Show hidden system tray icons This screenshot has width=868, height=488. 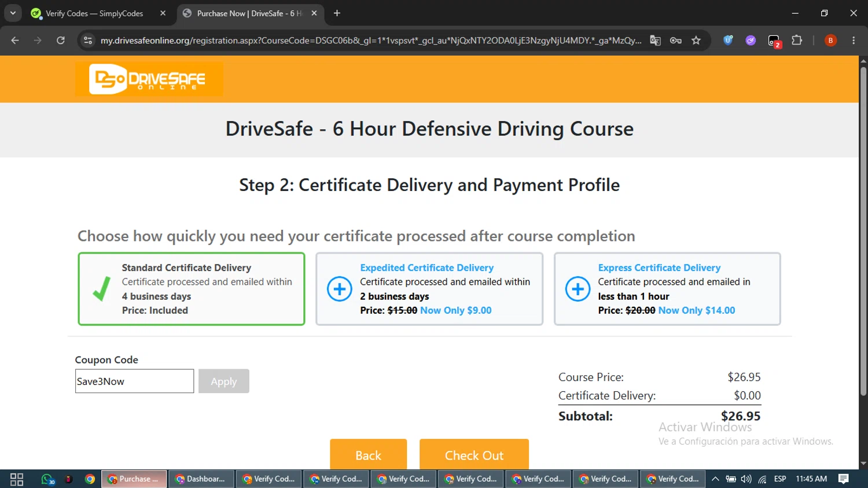(715, 479)
